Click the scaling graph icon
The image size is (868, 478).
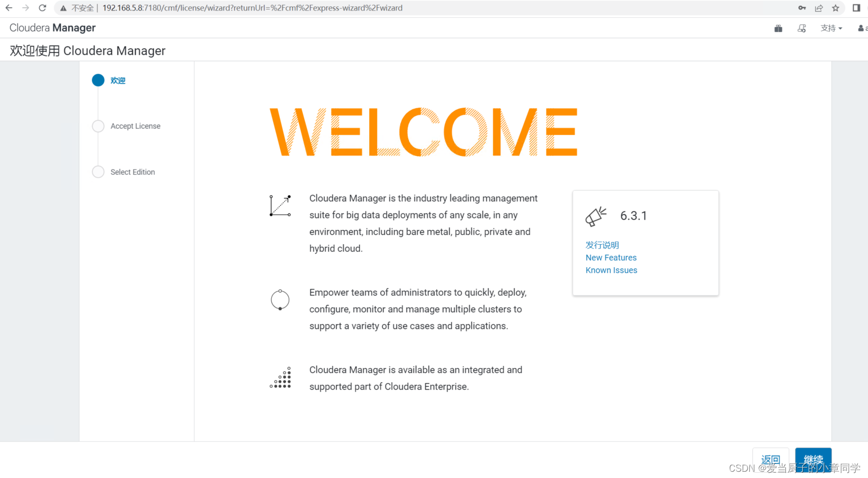click(x=280, y=206)
